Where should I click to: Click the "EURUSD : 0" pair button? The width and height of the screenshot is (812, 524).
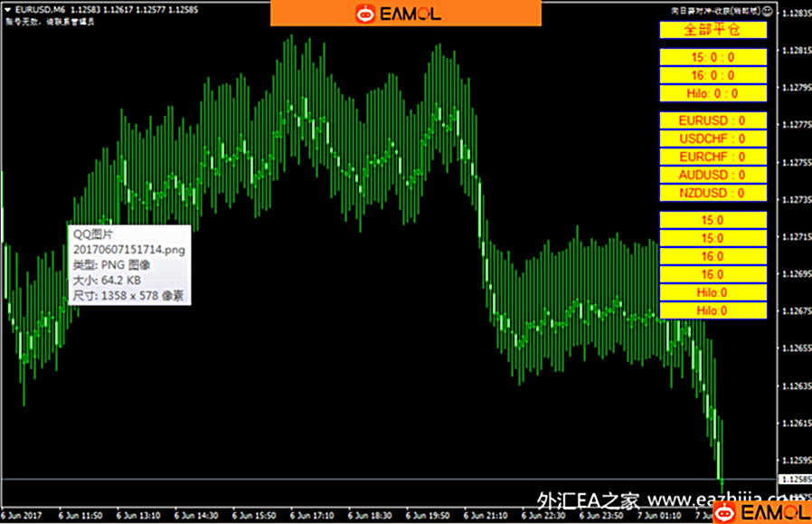(x=713, y=120)
